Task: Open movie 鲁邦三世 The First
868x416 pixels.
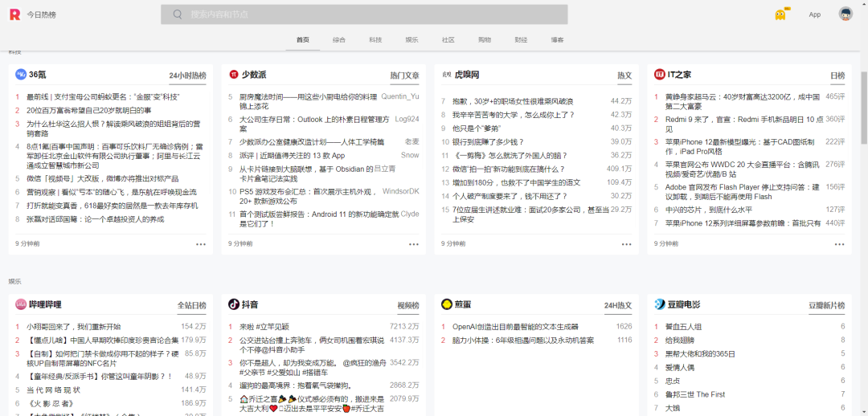Action: tap(694, 394)
